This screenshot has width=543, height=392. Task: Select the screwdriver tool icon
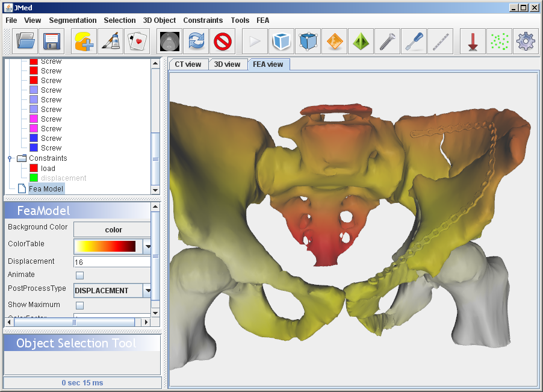coord(414,42)
